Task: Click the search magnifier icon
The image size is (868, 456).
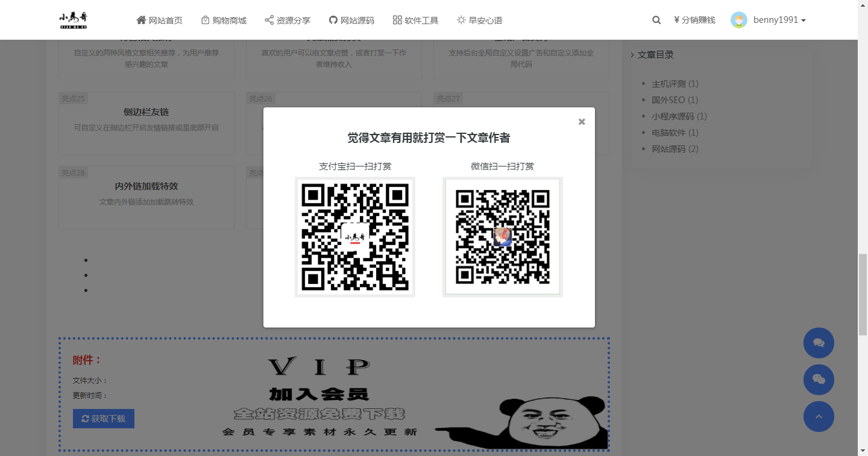Action: tap(656, 20)
